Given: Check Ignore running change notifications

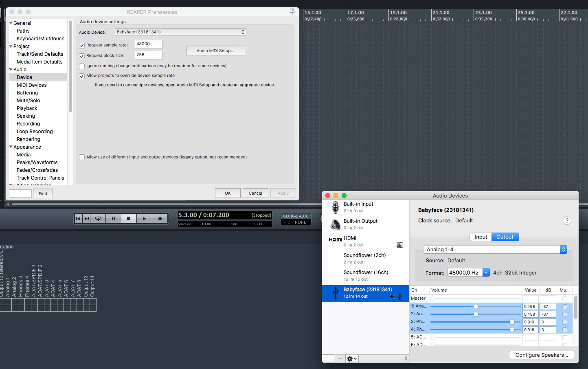Looking at the screenshot, I should pyautogui.click(x=82, y=66).
